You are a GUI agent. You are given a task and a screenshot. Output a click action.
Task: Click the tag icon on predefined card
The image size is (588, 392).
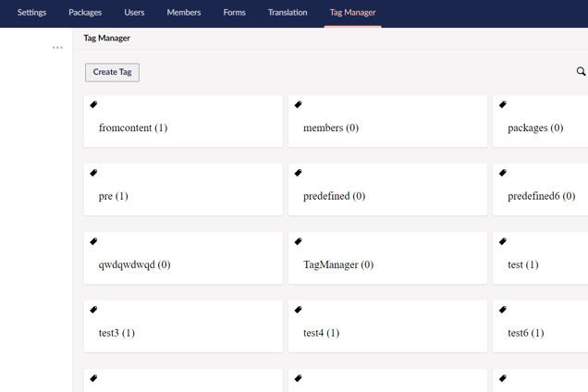[x=298, y=174]
